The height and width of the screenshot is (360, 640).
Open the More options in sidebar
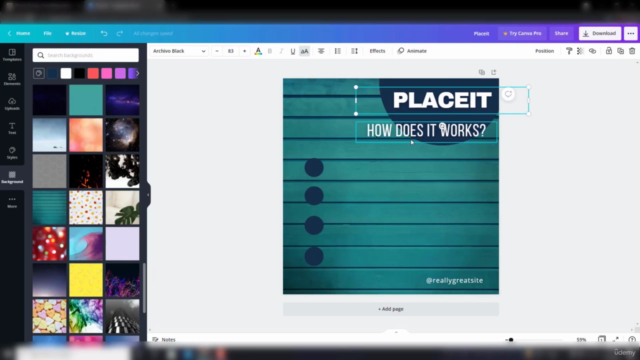[12, 202]
